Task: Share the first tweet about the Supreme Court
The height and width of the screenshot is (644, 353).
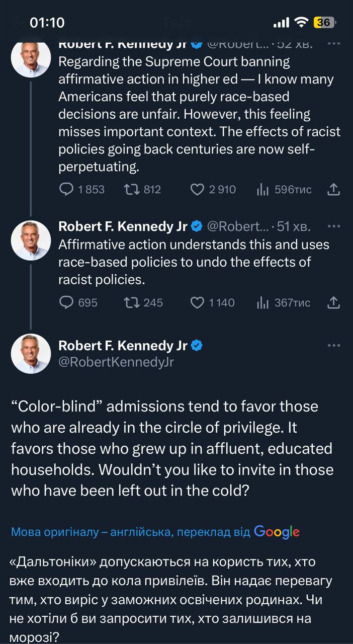Action: (334, 189)
